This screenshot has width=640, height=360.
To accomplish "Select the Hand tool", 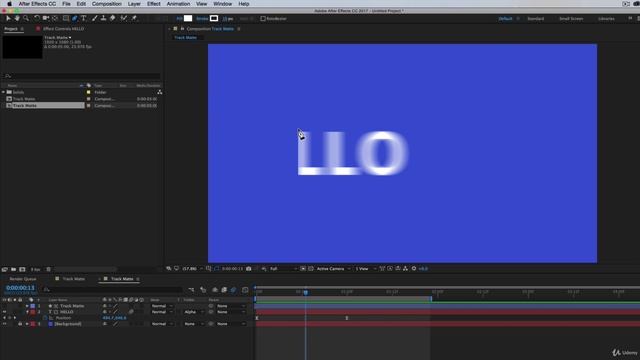I will pos(17,18).
